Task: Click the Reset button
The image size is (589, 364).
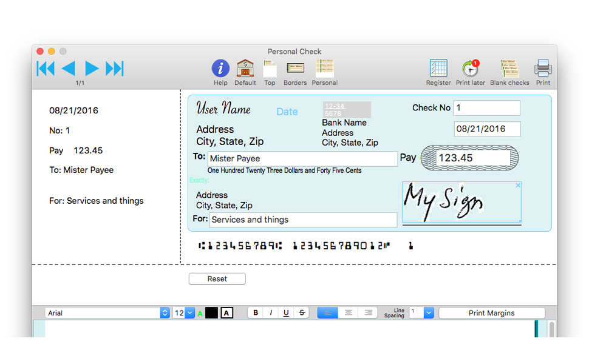Action: 217,279
